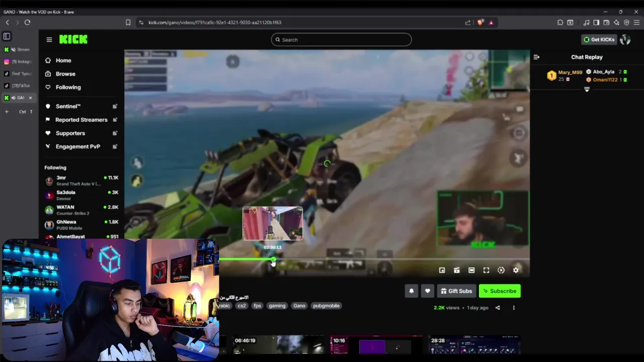Open Reported Streamers sidebar link

pyautogui.click(x=80, y=120)
